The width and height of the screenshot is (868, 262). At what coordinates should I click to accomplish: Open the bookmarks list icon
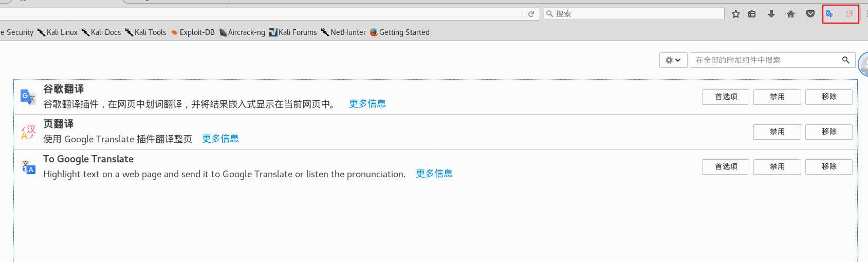(752, 14)
